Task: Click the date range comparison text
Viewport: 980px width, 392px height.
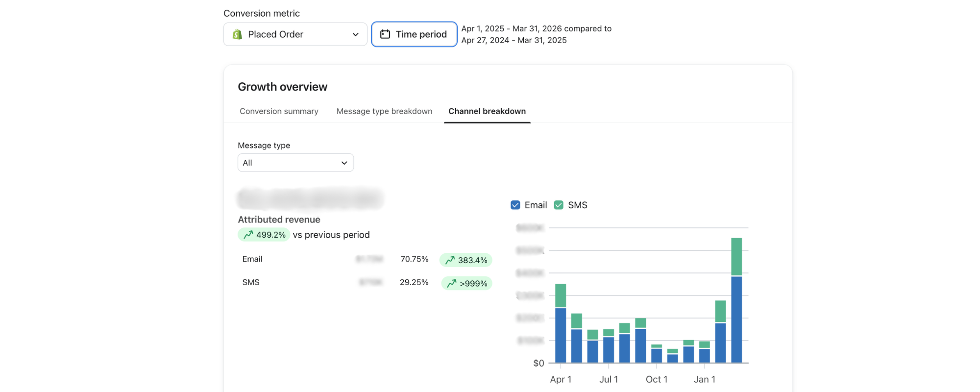Action: pyautogui.click(x=537, y=34)
